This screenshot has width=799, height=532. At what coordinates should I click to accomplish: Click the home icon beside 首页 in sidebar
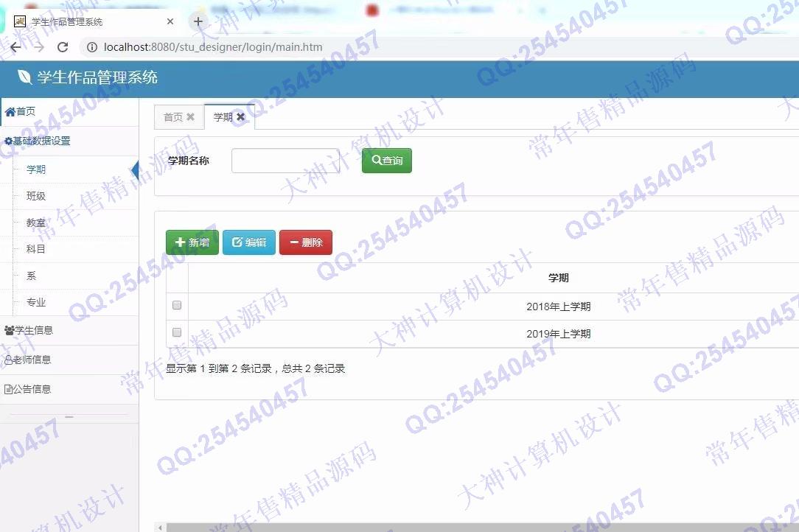10,111
